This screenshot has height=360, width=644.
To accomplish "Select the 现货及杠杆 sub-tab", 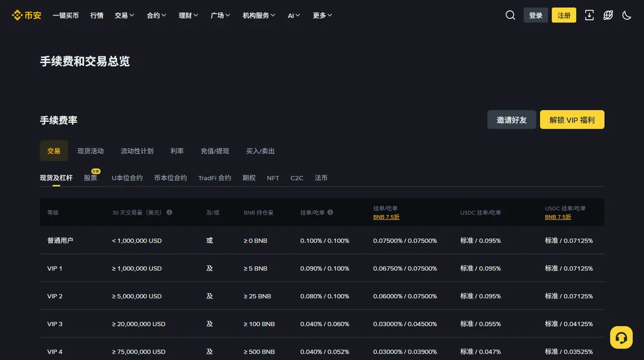I will [x=56, y=178].
